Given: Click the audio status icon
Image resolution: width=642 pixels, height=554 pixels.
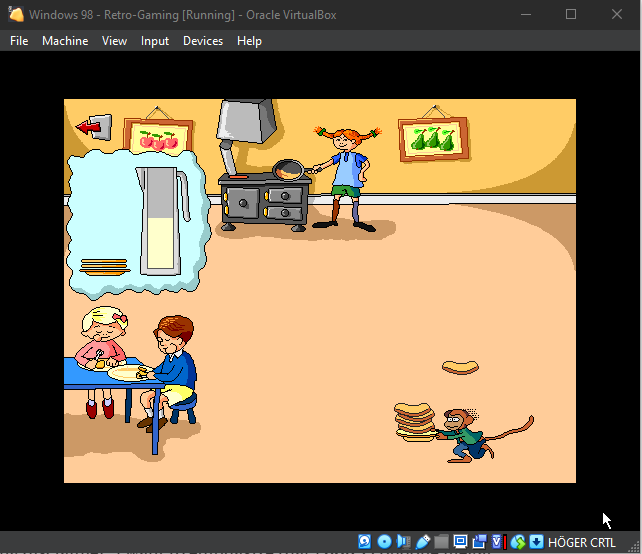Looking at the screenshot, I should [403, 542].
